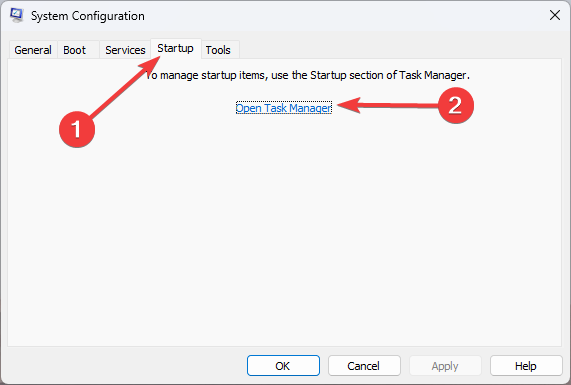Open Task Manager via the link
This screenshot has width=571, height=385.
tap(284, 108)
